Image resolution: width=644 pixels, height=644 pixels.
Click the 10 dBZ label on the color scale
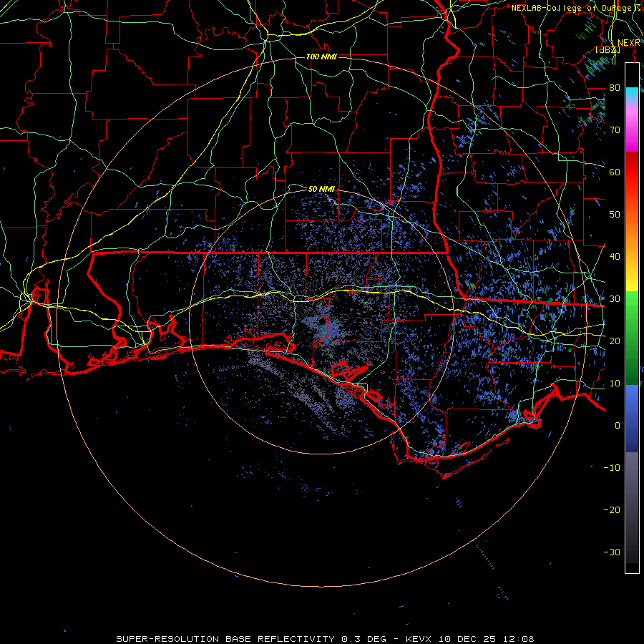615,384
